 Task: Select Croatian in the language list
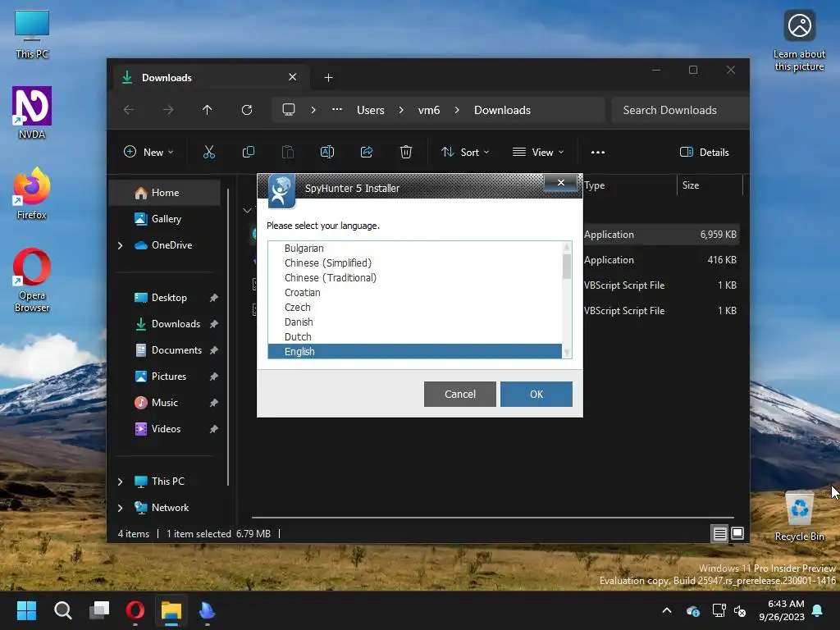(414, 293)
